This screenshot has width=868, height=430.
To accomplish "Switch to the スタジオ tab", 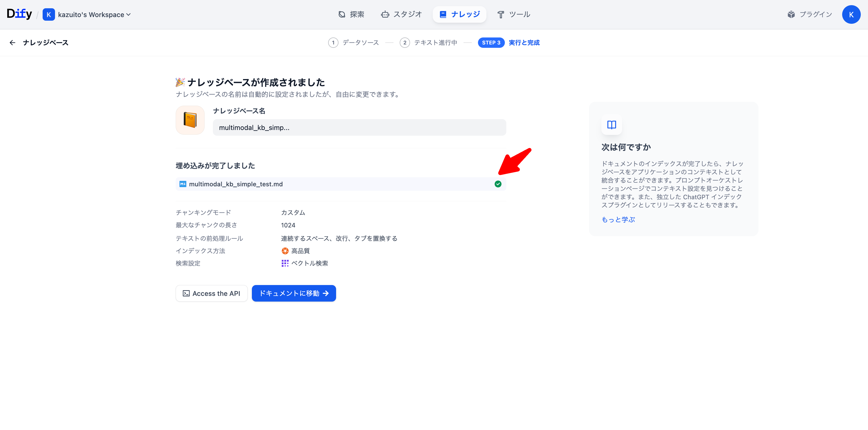I will pyautogui.click(x=401, y=14).
